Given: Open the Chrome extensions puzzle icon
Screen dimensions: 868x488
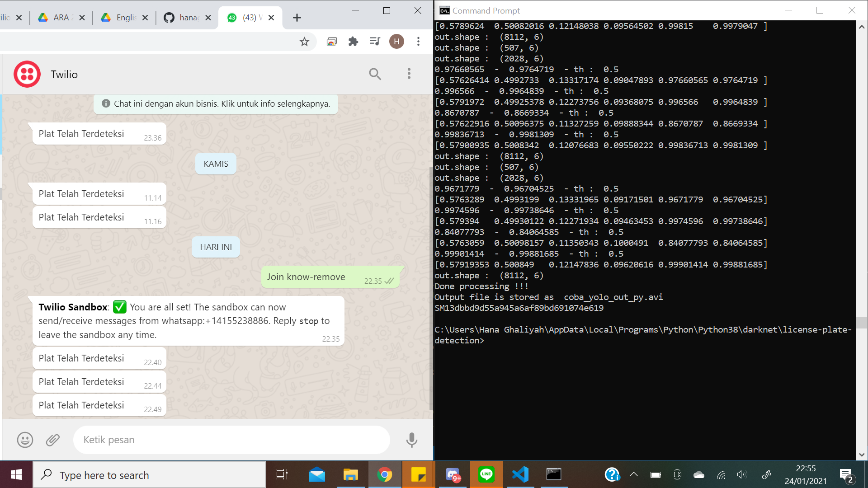Looking at the screenshot, I should point(353,42).
